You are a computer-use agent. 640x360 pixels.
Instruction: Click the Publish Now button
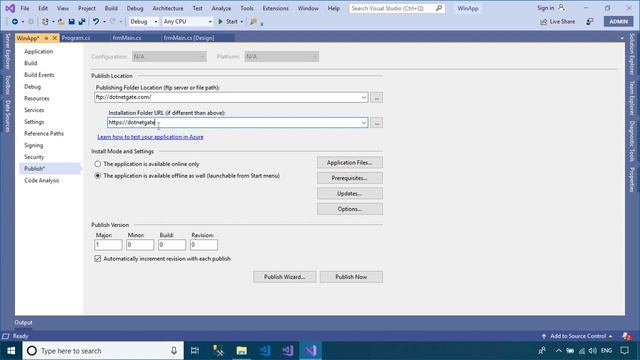(351, 277)
